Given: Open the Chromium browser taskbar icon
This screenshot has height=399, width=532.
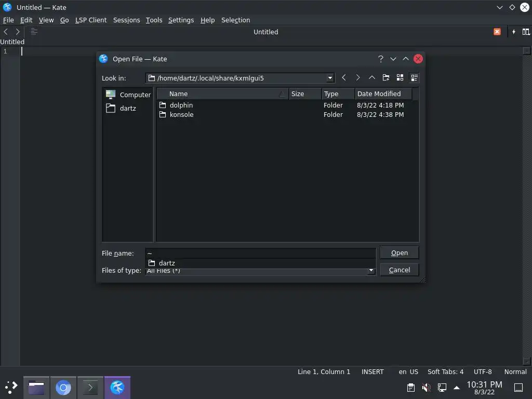Looking at the screenshot, I should 63,387.
